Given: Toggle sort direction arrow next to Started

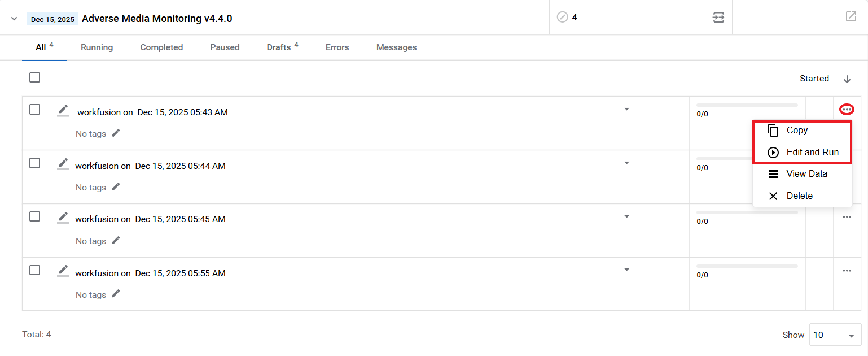Looking at the screenshot, I should (x=847, y=79).
